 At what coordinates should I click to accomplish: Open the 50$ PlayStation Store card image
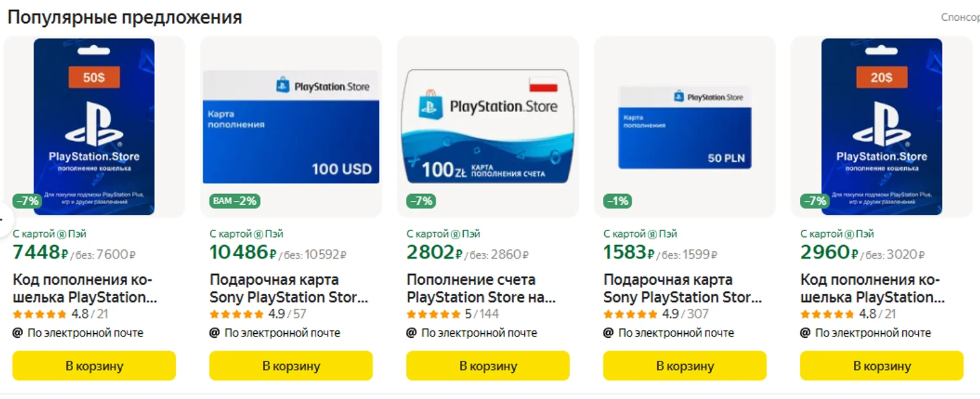(94, 126)
